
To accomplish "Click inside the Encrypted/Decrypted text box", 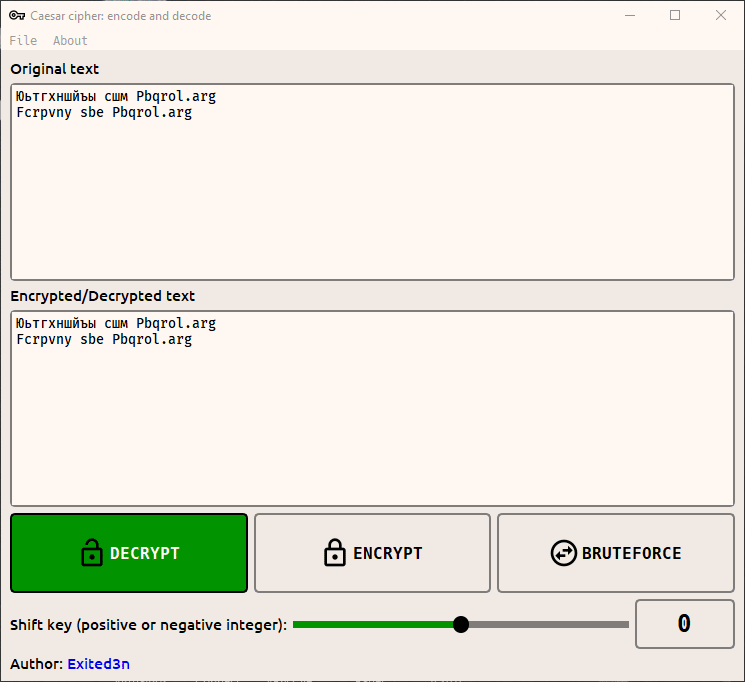I will [x=372, y=409].
